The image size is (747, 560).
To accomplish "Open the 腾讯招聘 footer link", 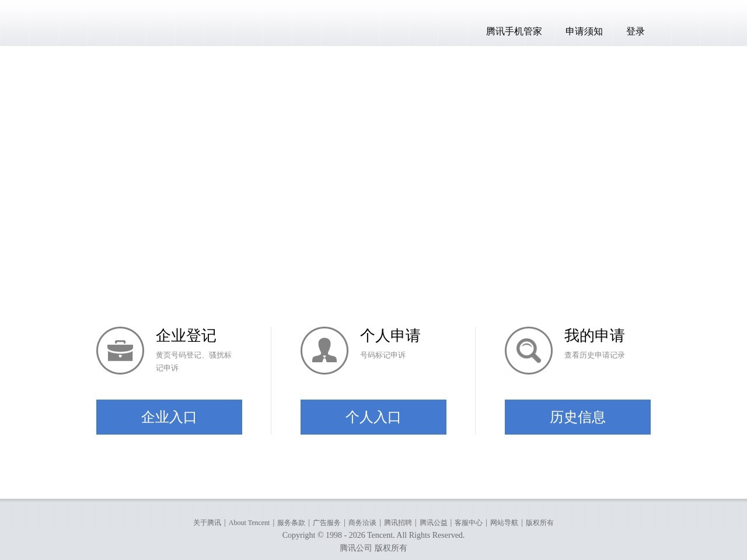I will (x=398, y=523).
